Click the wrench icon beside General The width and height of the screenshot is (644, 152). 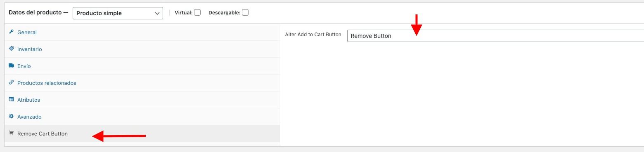coord(12,32)
